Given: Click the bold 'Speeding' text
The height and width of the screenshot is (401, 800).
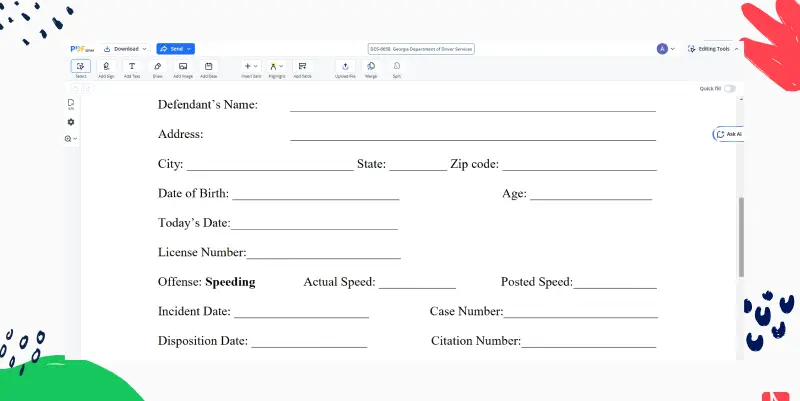Looking at the screenshot, I should pyautogui.click(x=230, y=283).
